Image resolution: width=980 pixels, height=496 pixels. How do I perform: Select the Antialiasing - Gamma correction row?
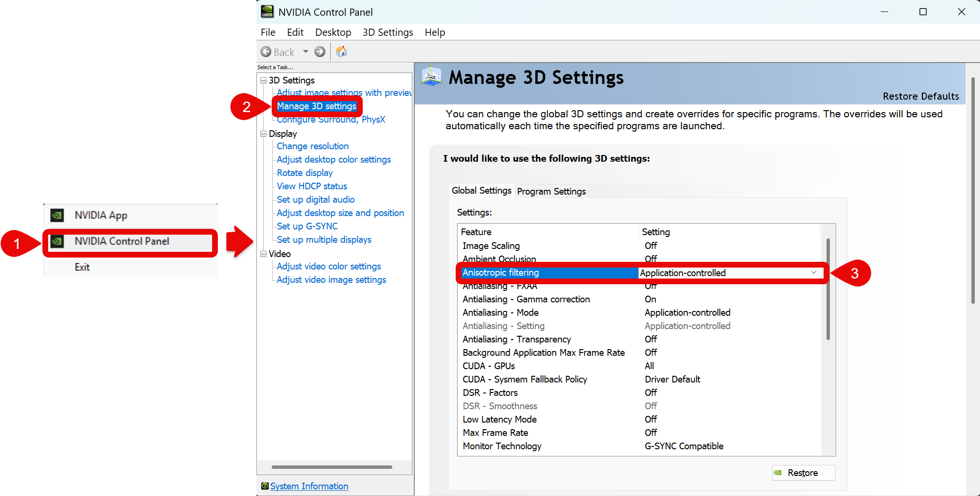pos(639,299)
